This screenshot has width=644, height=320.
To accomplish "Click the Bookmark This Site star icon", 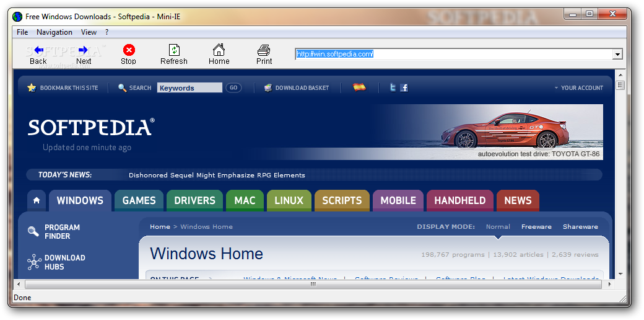I will point(32,87).
